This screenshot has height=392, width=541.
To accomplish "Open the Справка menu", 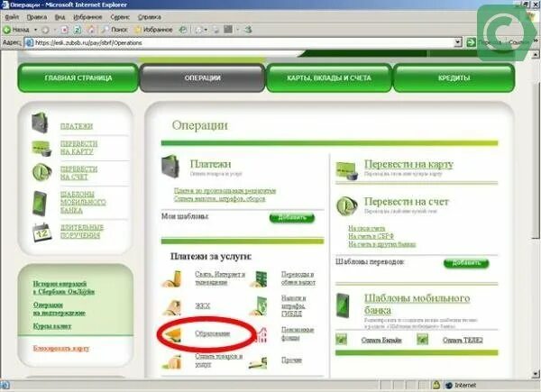I will point(150,17).
